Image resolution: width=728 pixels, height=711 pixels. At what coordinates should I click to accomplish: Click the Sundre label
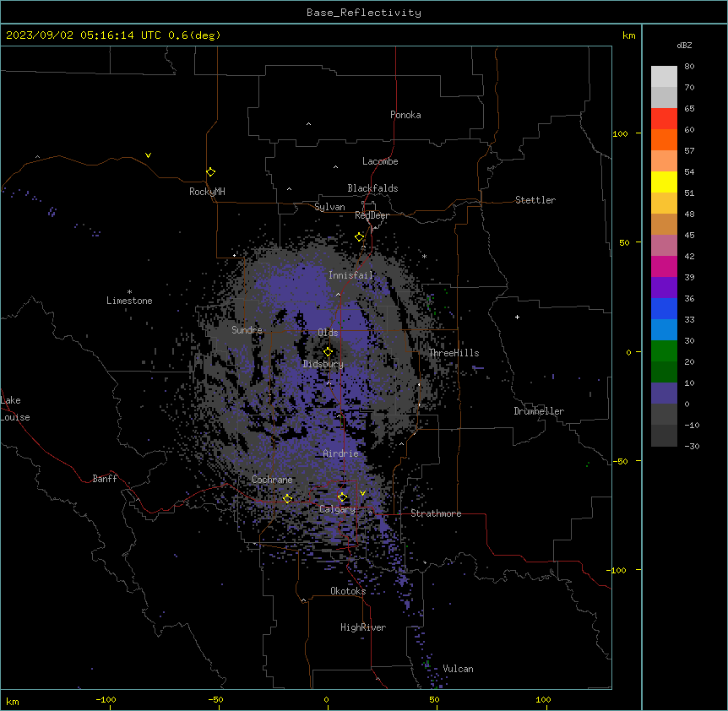(247, 330)
